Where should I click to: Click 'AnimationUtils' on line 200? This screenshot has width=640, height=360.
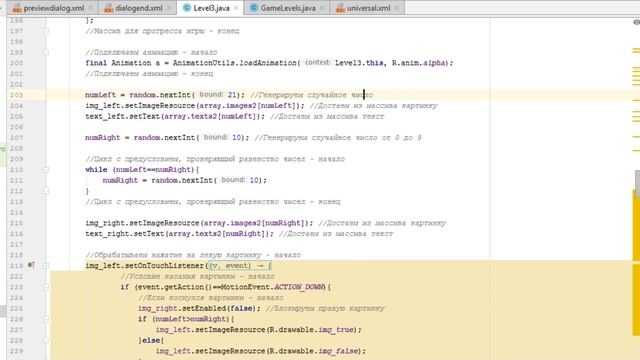click(x=203, y=63)
